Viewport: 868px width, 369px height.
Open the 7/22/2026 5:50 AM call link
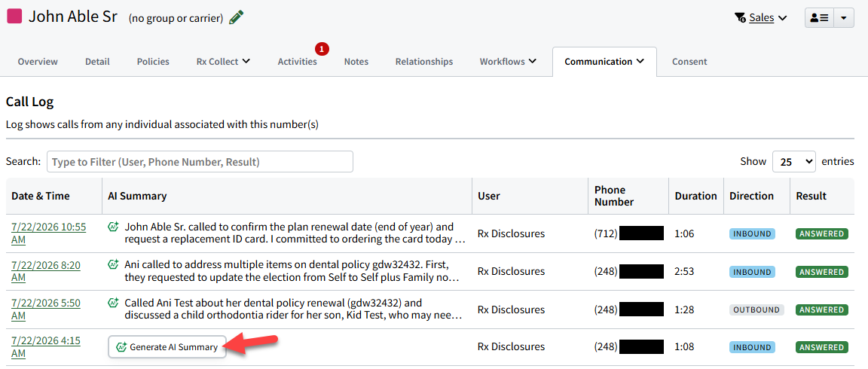click(45, 309)
